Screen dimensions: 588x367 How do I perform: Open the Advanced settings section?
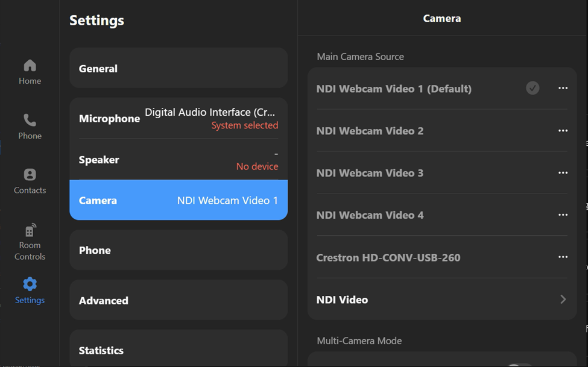[x=179, y=300]
